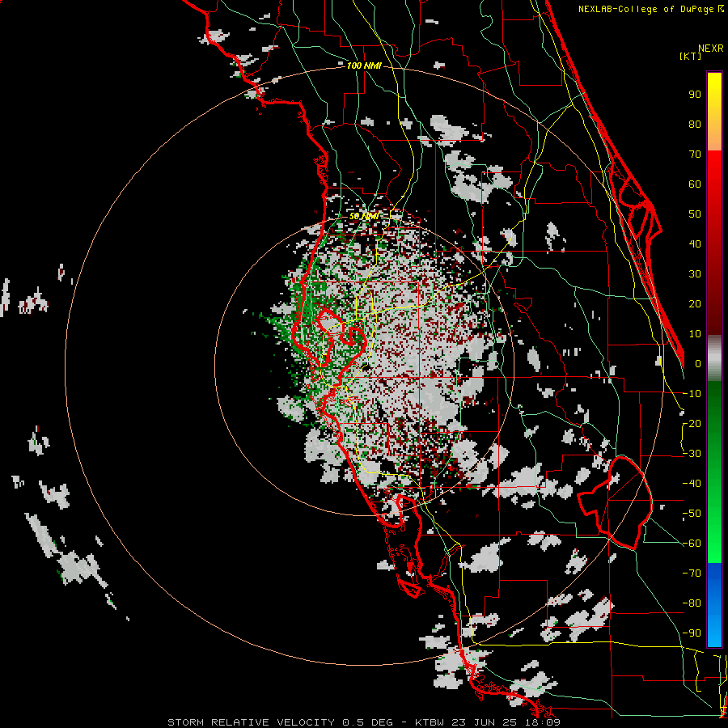
Task: Click the [KT] units label
Action: [x=691, y=56]
